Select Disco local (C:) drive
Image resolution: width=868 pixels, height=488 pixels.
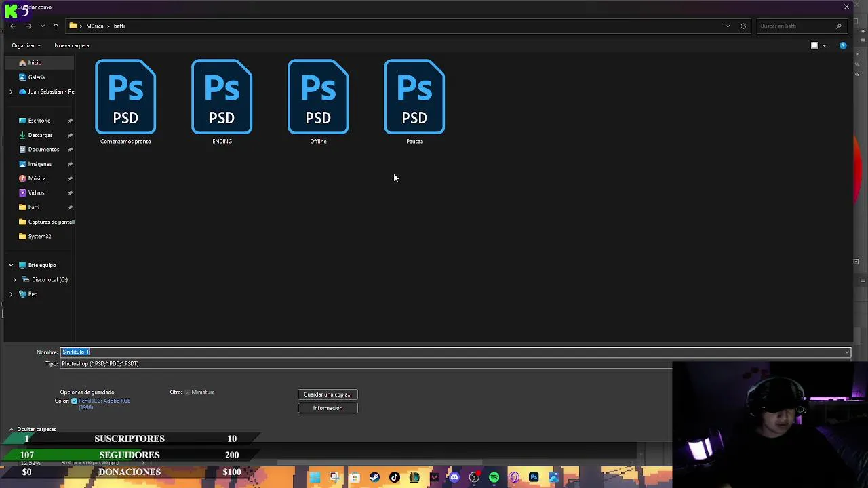pyautogui.click(x=50, y=279)
